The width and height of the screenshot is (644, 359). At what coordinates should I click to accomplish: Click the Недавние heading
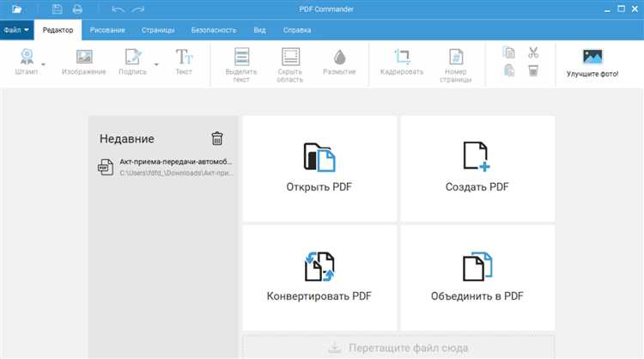127,139
